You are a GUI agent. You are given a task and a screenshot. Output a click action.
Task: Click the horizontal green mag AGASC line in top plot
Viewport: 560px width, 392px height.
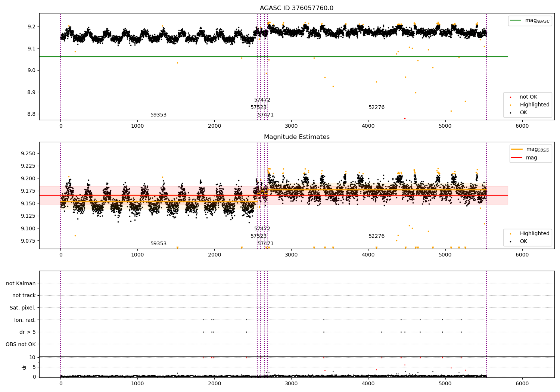click(274, 57)
